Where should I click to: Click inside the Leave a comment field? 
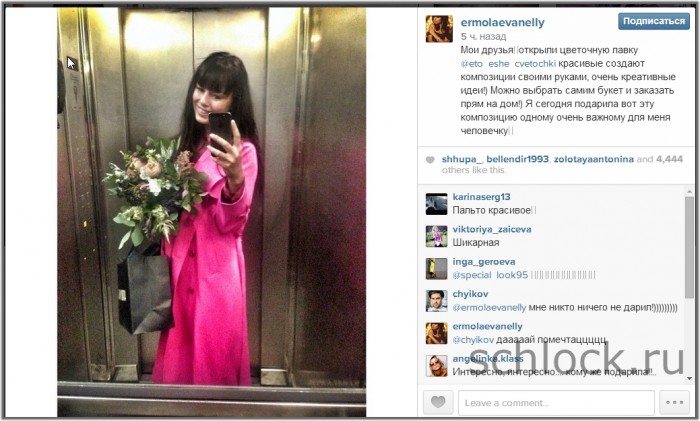tap(556, 402)
